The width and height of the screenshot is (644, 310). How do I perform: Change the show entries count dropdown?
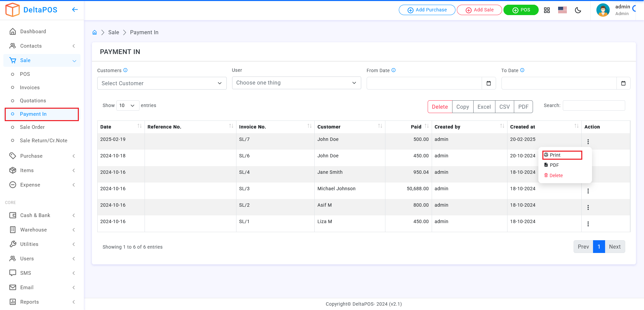tap(127, 105)
